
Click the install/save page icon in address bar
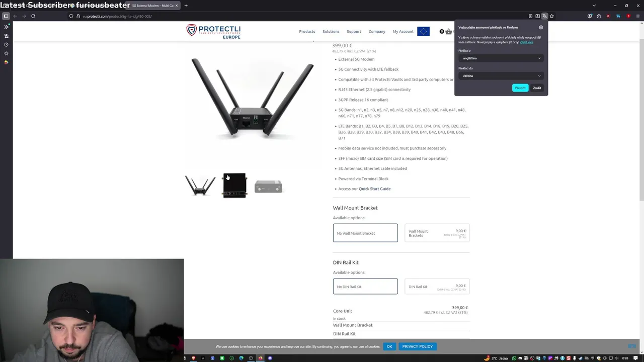click(537, 16)
